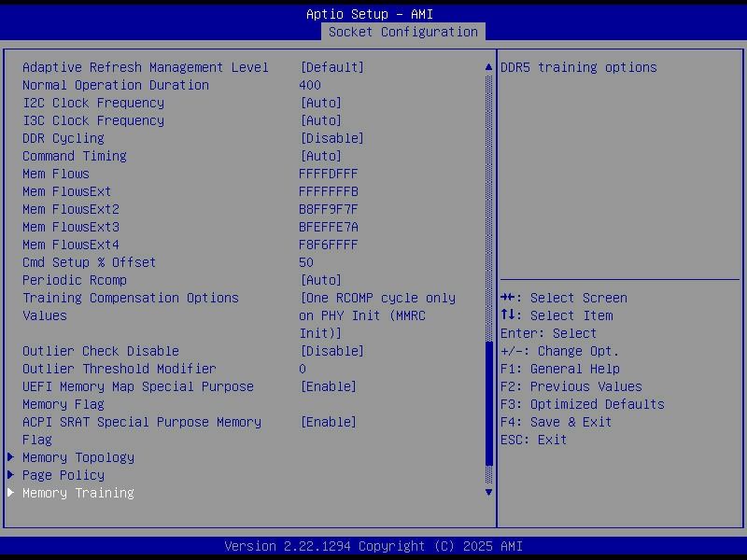The width and height of the screenshot is (747, 560).
Task: Open the Page Policy submenu
Action: coord(63,475)
